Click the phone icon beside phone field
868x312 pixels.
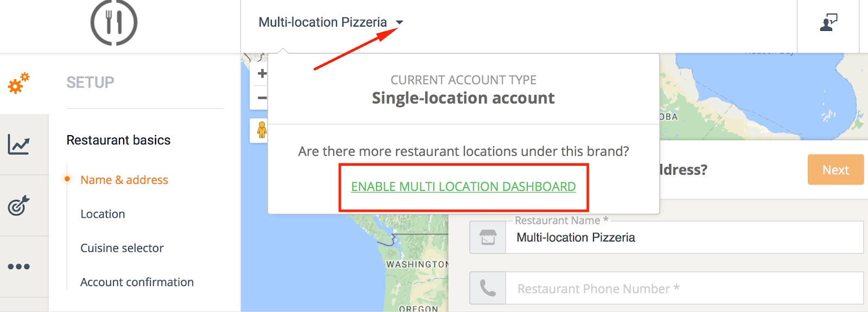tap(488, 288)
